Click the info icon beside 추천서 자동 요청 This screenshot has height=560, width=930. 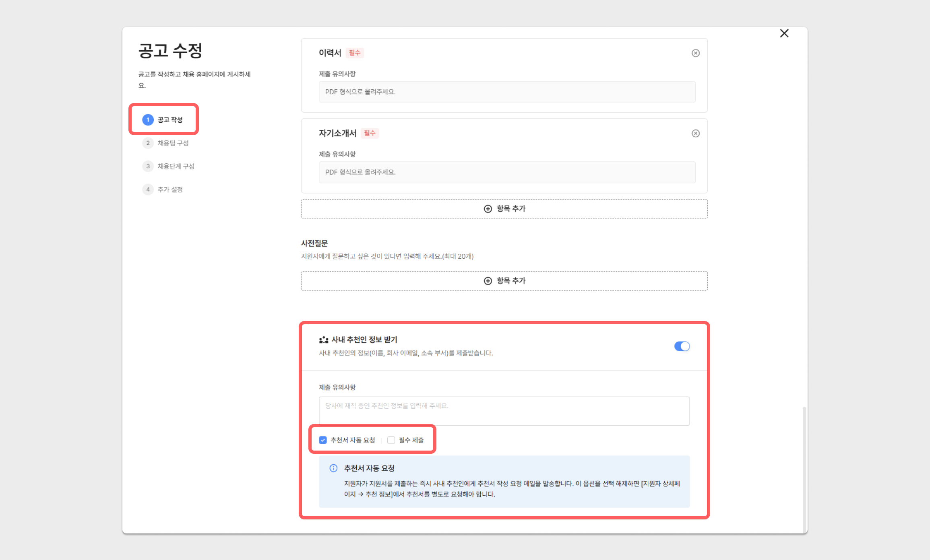coord(333,468)
